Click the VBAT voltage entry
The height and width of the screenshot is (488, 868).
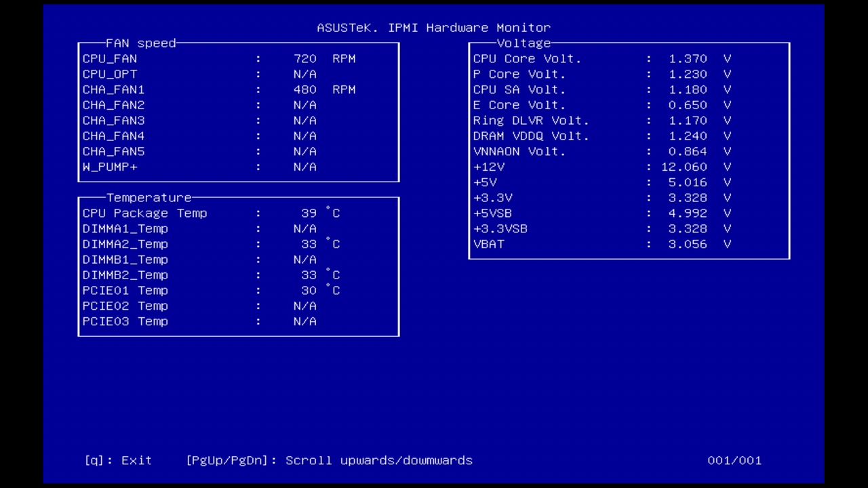pyautogui.click(x=489, y=244)
